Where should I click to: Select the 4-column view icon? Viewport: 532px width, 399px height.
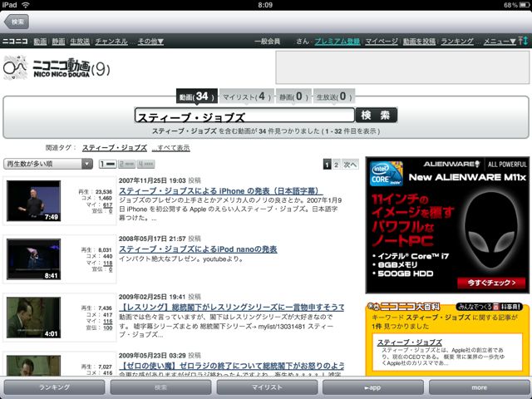(145, 165)
